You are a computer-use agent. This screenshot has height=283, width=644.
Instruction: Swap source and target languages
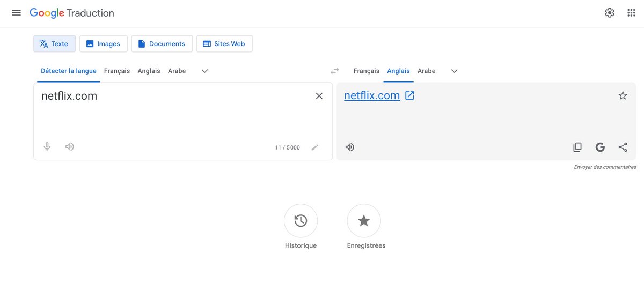point(335,71)
